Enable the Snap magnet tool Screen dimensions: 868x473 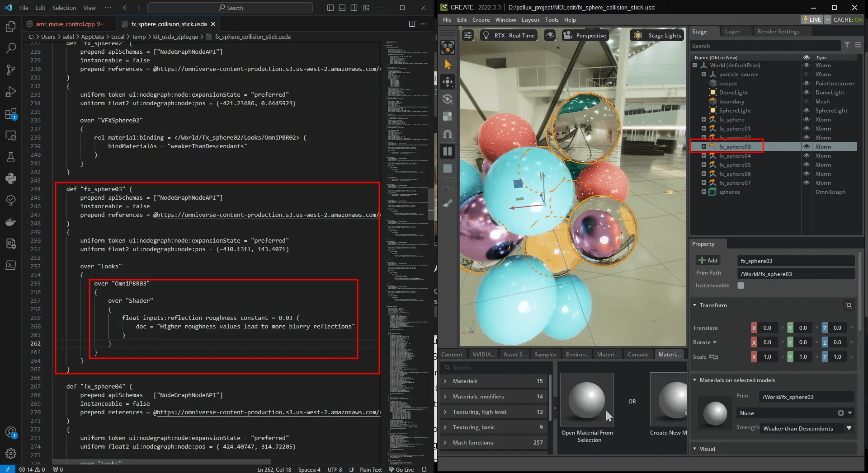[448, 134]
